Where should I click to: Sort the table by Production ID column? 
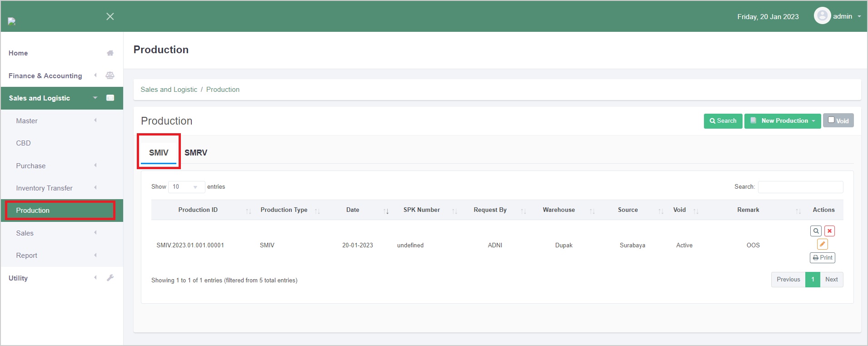tap(198, 210)
